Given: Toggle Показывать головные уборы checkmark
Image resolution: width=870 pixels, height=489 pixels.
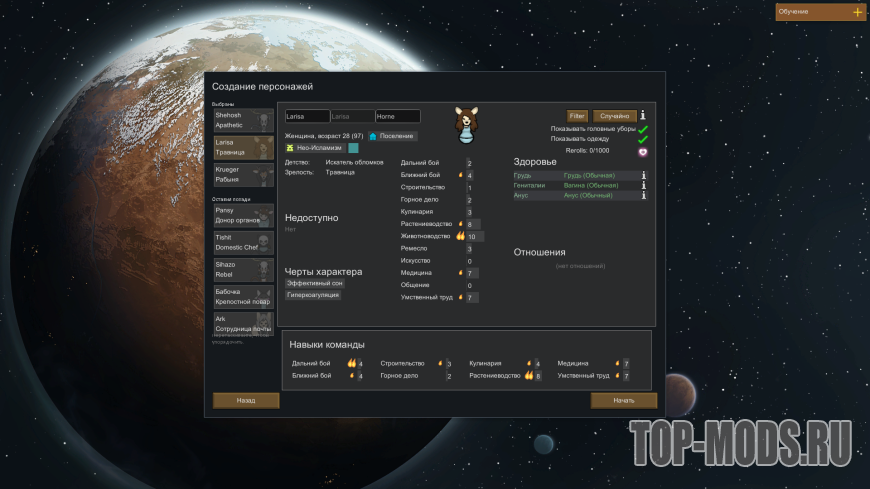Looking at the screenshot, I should (643, 128).
